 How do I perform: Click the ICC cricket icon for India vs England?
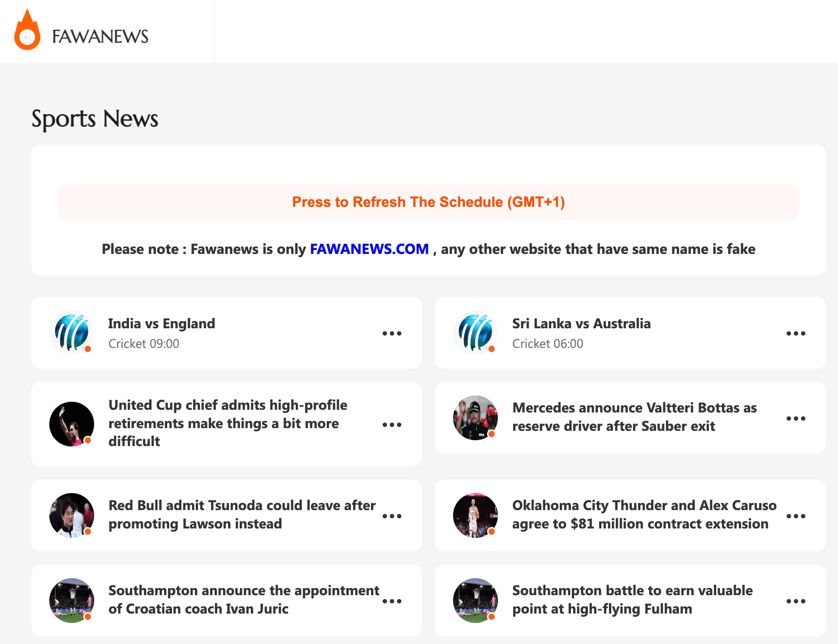pos(72,333)
